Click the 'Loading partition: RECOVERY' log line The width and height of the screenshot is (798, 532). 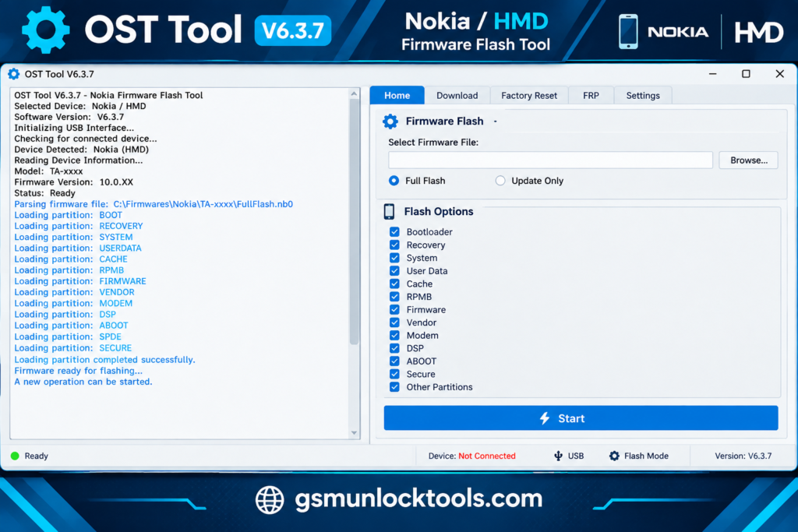(x=79, y=226)
